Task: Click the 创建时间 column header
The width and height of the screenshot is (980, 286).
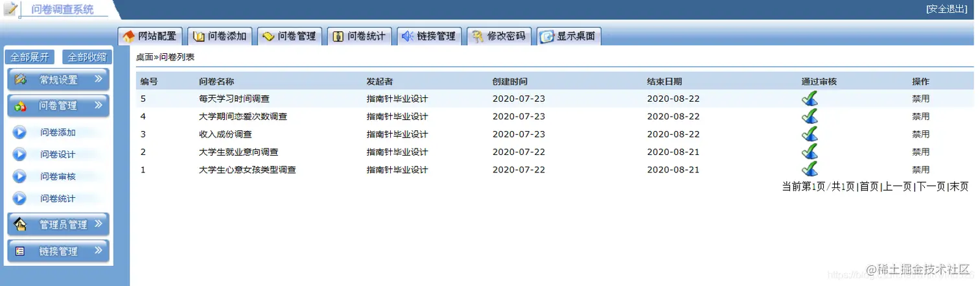Action: (510, 82)
